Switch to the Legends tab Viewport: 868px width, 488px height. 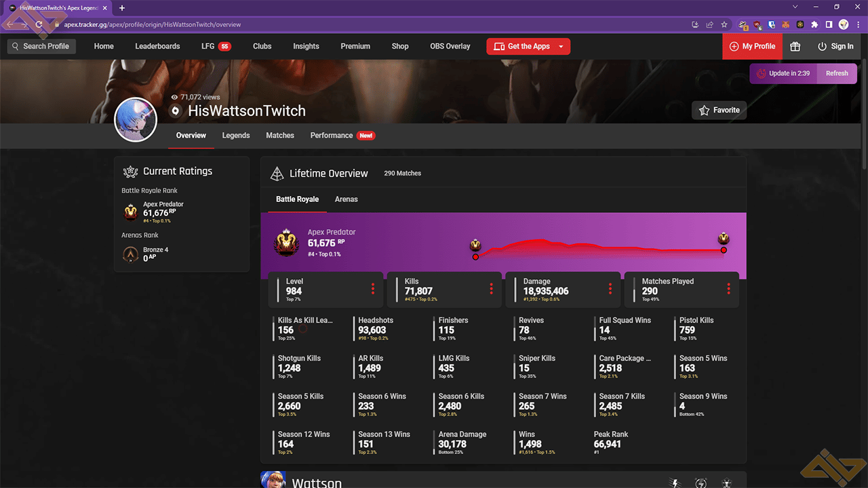click(x=236, y=136)
